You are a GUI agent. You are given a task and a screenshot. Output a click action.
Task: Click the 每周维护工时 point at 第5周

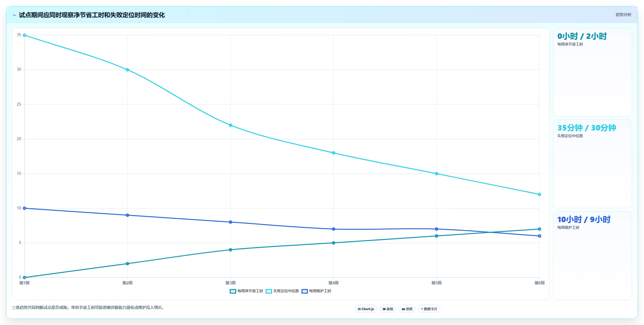(x=436, y=229)
